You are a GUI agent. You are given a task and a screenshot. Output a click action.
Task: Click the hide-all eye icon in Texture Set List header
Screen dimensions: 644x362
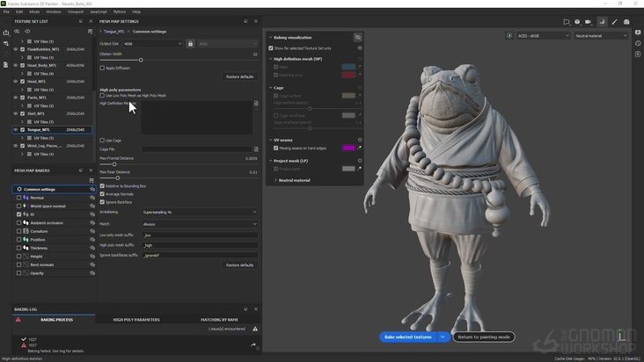click(17, 32)
